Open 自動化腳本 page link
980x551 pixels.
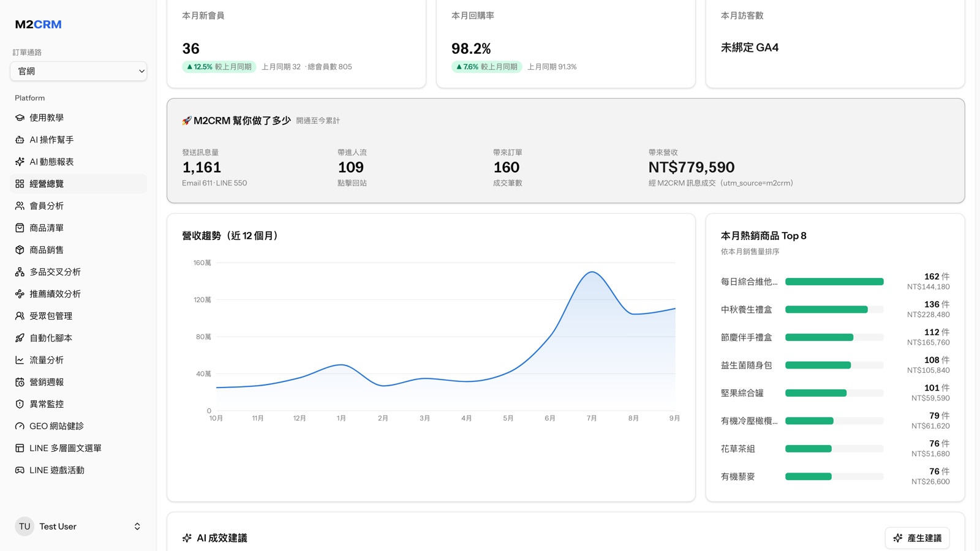point(78,338)
